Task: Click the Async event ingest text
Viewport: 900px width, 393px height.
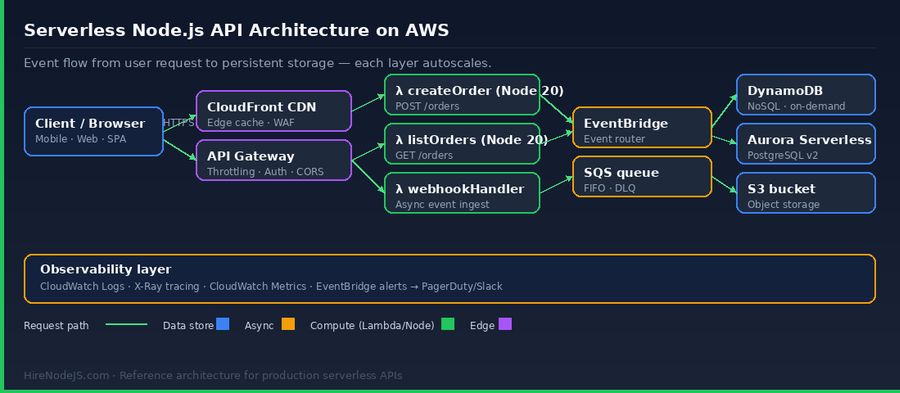Action: click(x=442, y=204)
